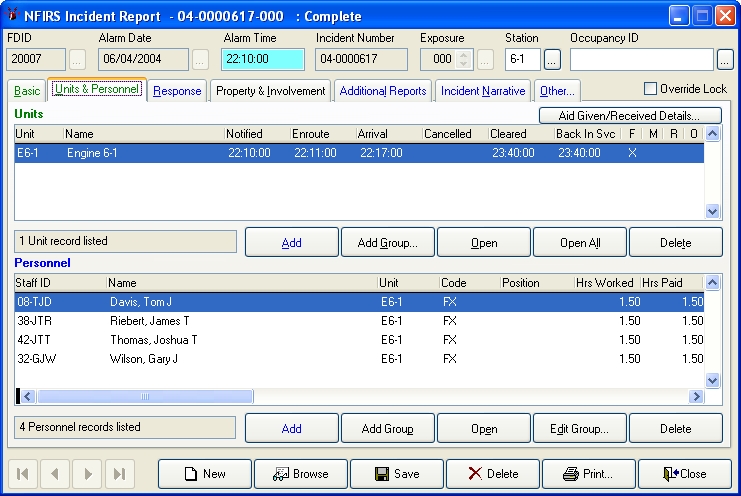
Task: Open the selected unit record
Action: point(484,242)
